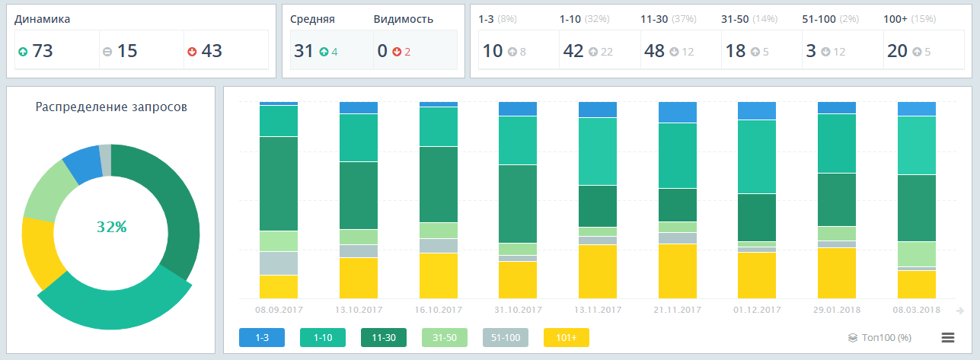
Task: Click the layers icon next to Топ100 (%)
Action: point(853,337)
